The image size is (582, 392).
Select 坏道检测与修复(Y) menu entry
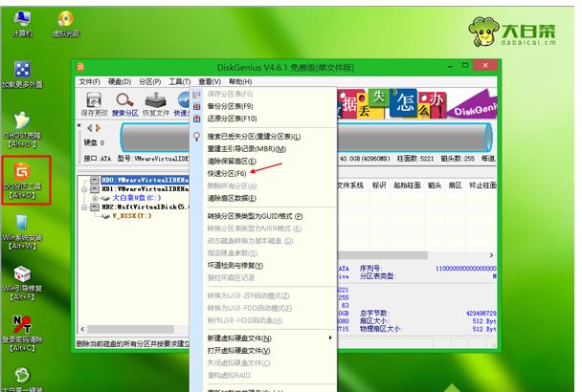[x=235, y=266]
